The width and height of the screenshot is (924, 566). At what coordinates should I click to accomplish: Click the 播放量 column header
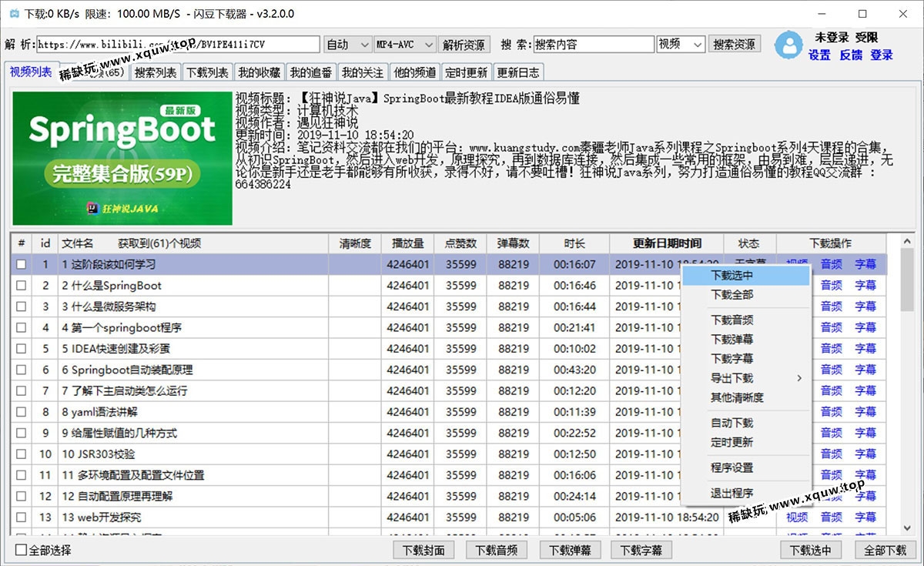pos(407,243)
